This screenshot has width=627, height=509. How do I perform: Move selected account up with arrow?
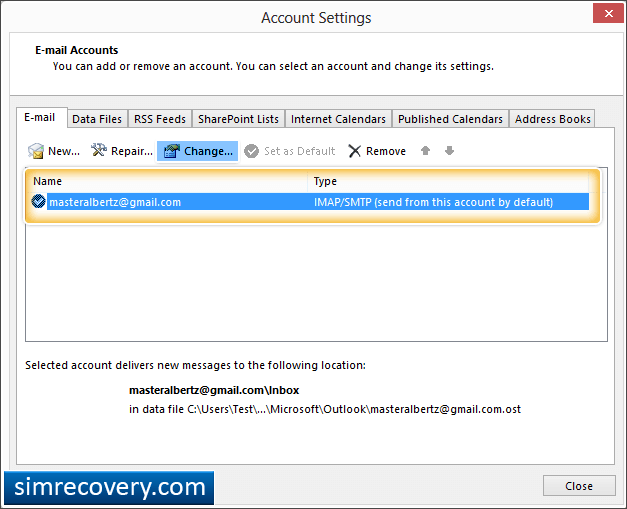[x=425, y=151]
